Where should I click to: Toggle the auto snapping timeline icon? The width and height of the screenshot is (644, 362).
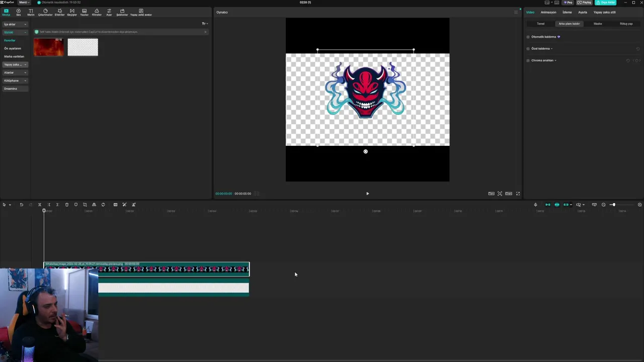point(557,205)
